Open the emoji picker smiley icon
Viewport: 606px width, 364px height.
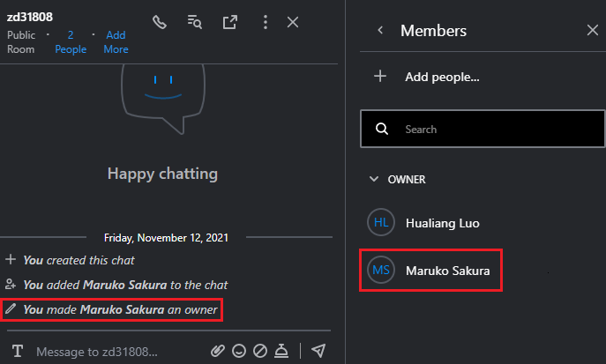point(239,351)
